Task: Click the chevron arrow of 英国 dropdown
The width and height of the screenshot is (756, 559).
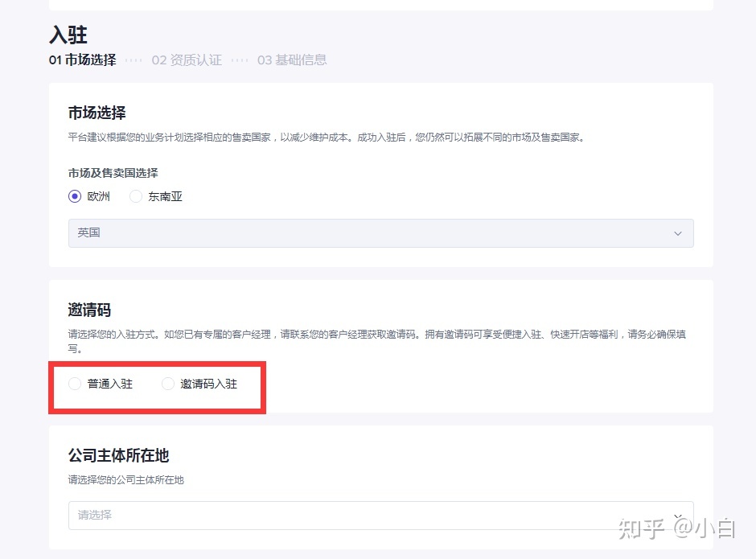Action: (678, 233)
